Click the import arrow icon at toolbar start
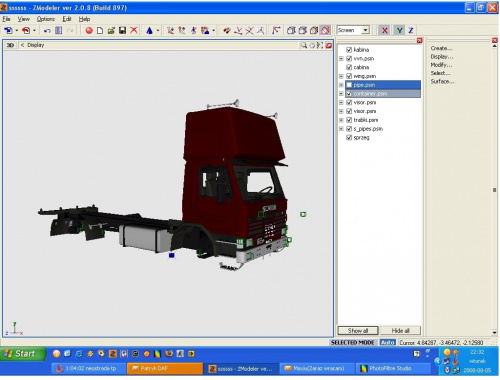The image size is (500, 380). 8,31
